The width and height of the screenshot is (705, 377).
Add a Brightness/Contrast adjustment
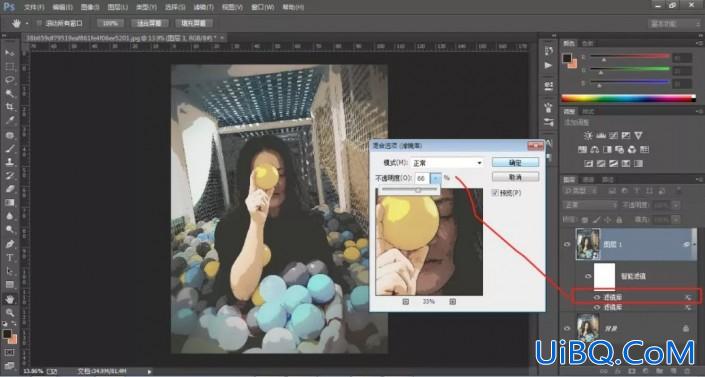[588, 135]
